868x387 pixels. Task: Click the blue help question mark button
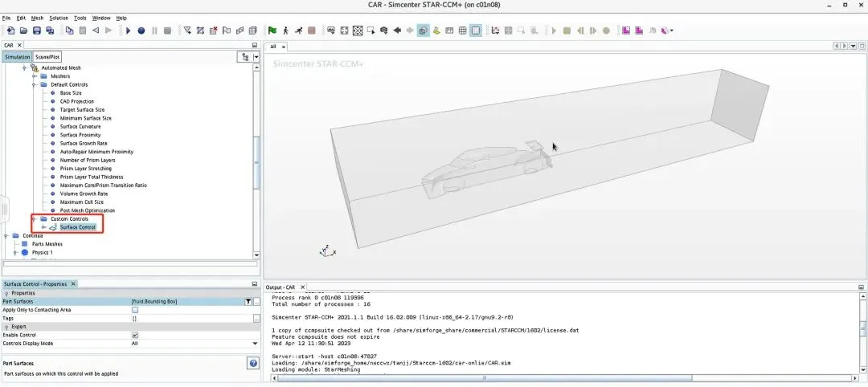pyautogui.click(x=253, y=363)
